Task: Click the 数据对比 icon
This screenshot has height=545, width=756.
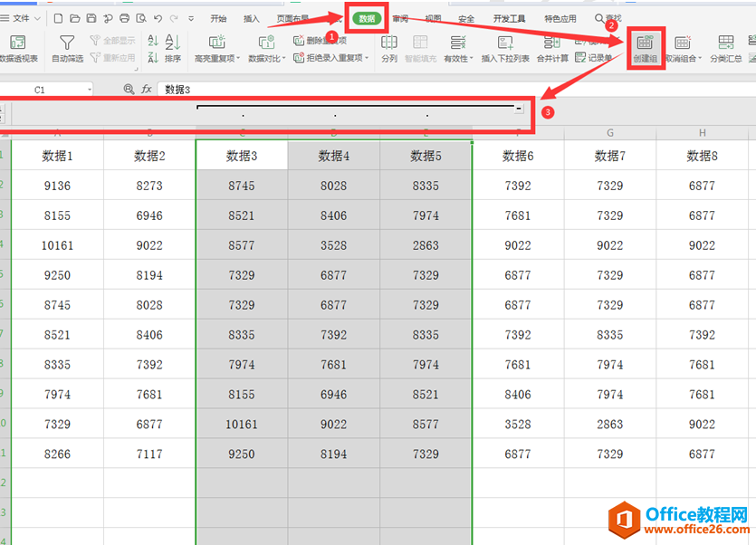Action: pyautogui.click(x=266, y=43)
